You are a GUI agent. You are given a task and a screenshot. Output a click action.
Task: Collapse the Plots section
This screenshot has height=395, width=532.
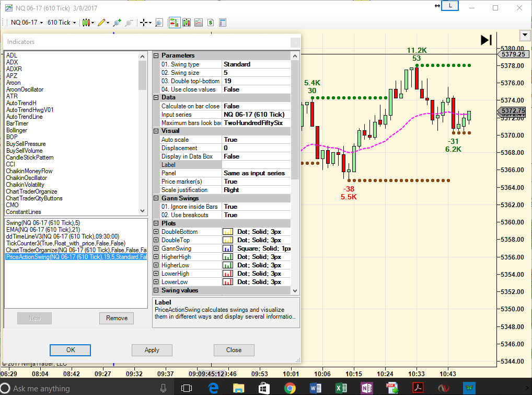pyautogui.click(x=156, y=223)
